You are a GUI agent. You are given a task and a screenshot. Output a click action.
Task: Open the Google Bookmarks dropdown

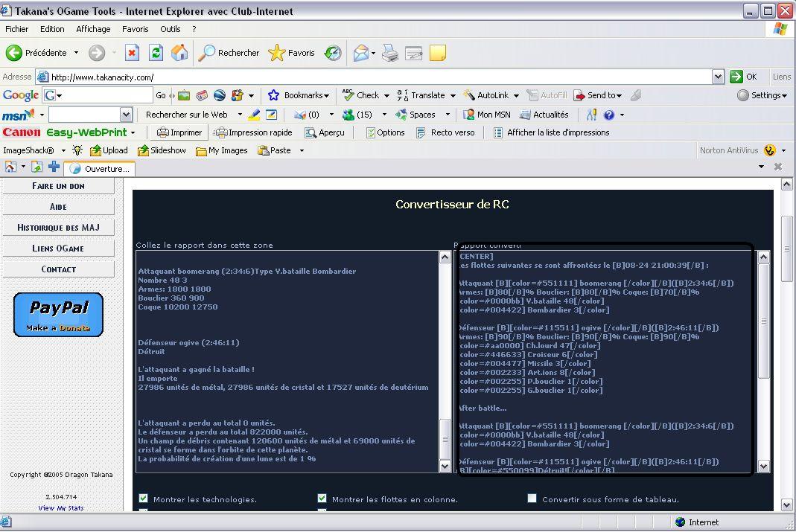(x=299, y=95)
